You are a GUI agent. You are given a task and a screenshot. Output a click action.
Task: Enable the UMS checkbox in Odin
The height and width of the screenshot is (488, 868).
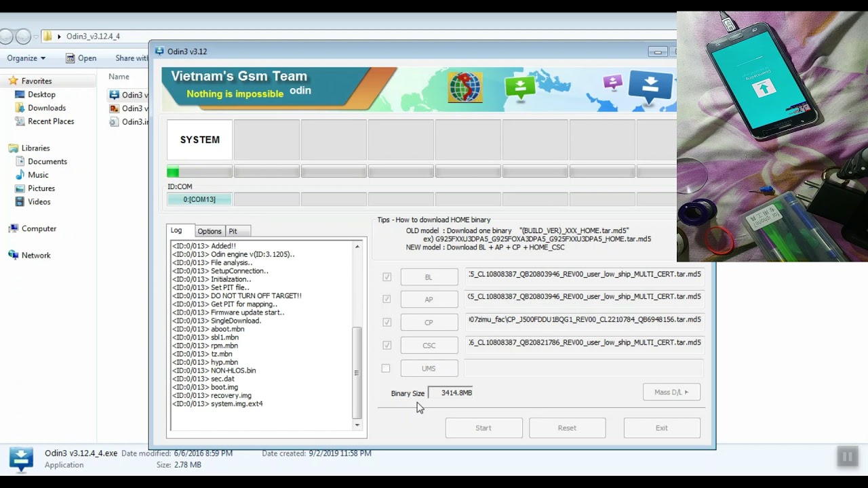(x=386, y=368)
